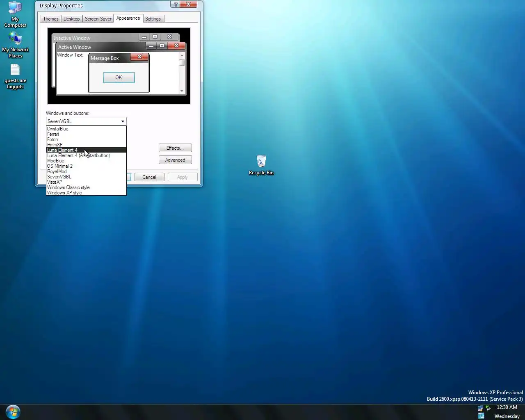The height and width of the screenshot is (420, 525).
Task: Go to the Settings tab
Action: coord(153,19)
